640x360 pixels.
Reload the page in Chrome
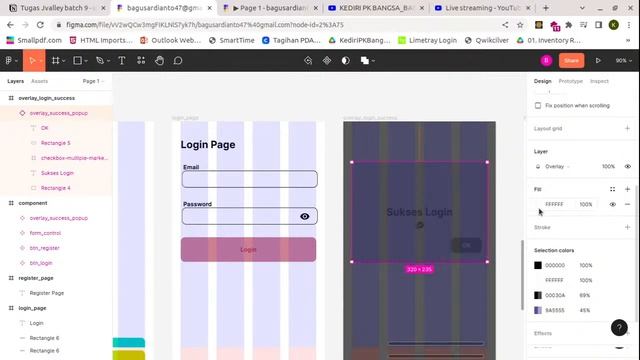pyautogui.click(x=40, y=25)
